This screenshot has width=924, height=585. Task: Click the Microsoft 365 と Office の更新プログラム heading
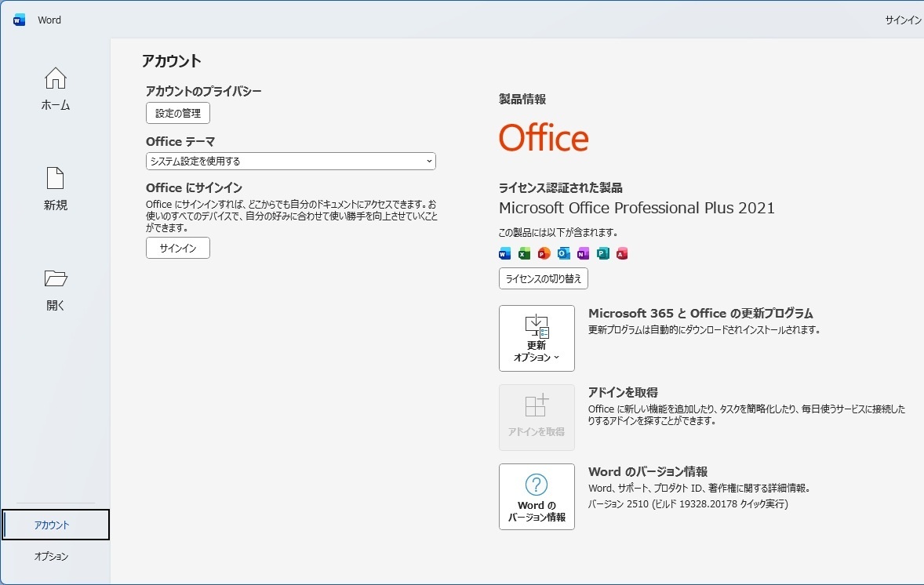coord(700,314)
